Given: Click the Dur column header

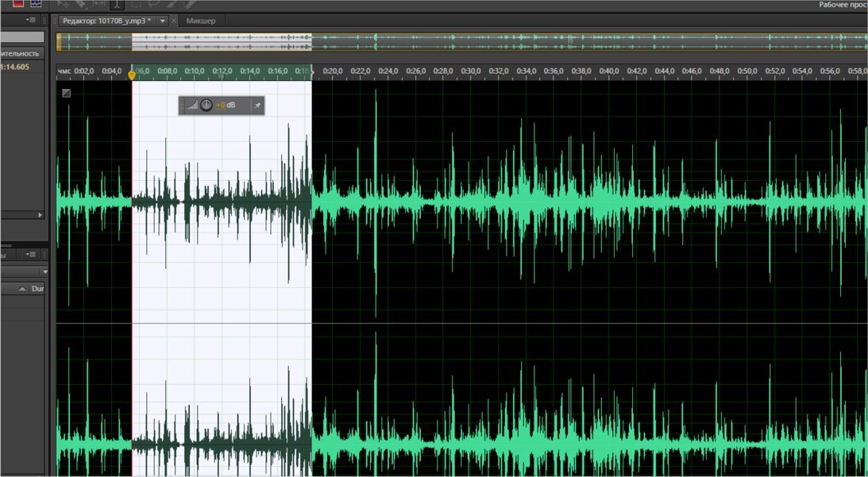Looking at the screenshot, I should [37, 289].
